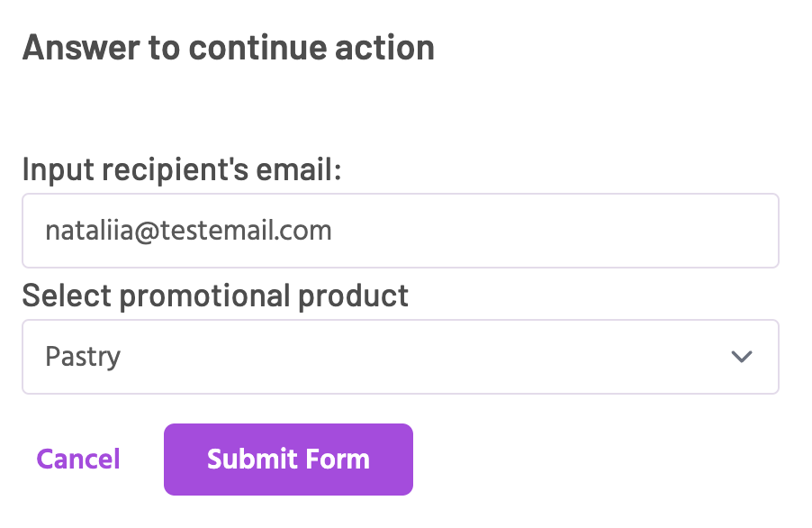Toggle the product select combo box
This screenshot has width=812, height=528.
[x=400, y=357]
